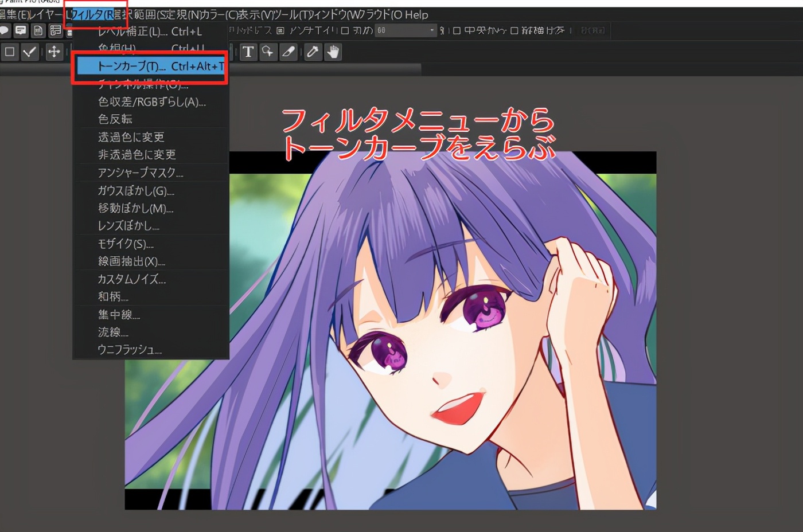Toggle the last checkbox in options bar
This screenshot has height=532, width=803.
[514, 30]
